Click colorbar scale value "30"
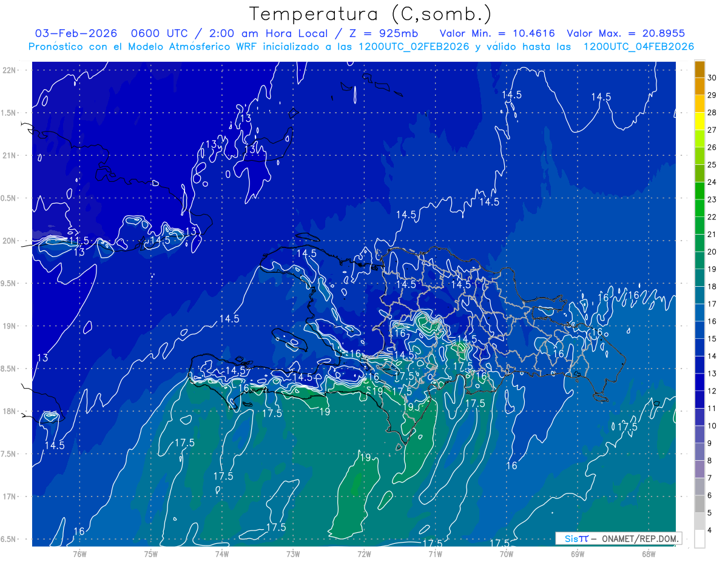 [712, 77]
